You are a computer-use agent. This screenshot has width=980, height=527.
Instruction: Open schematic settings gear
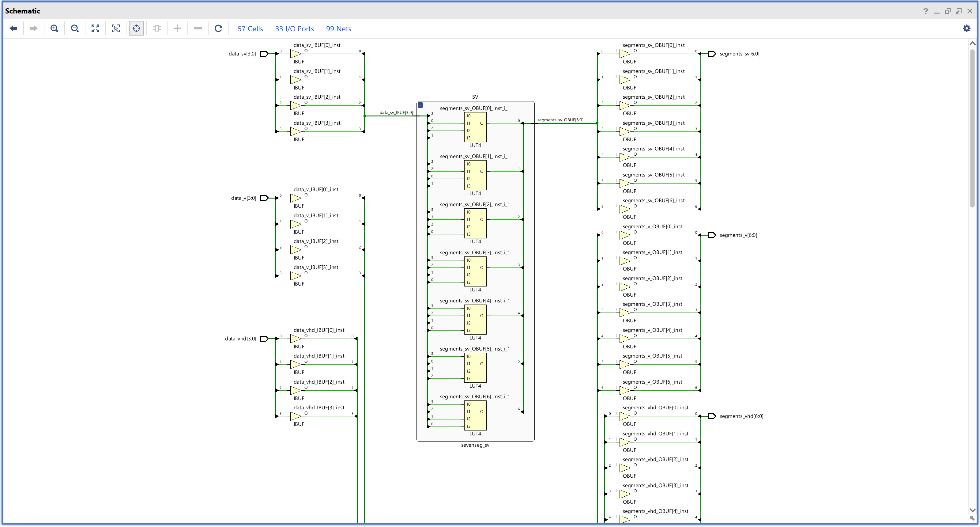[x=966, y=28]
